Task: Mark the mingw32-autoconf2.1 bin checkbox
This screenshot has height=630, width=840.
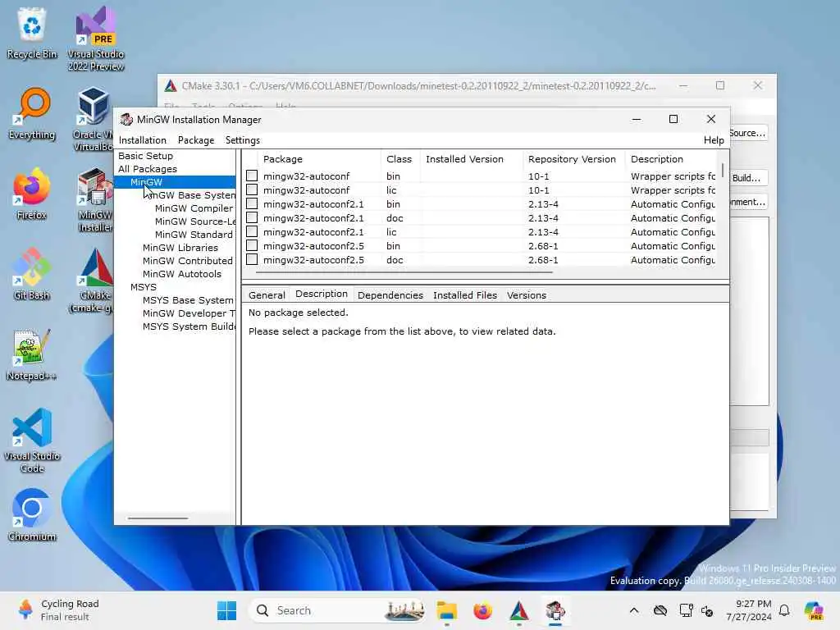Action: (x=252, y=203)
